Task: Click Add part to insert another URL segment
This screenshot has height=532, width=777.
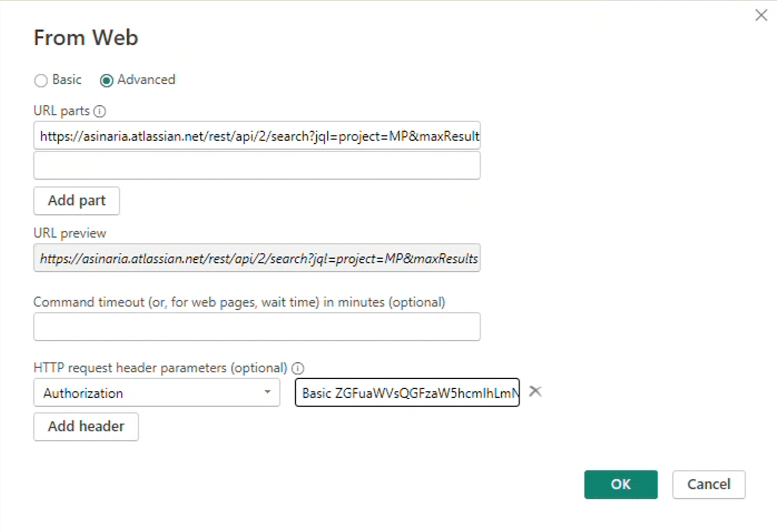Action: pos(76,201)
